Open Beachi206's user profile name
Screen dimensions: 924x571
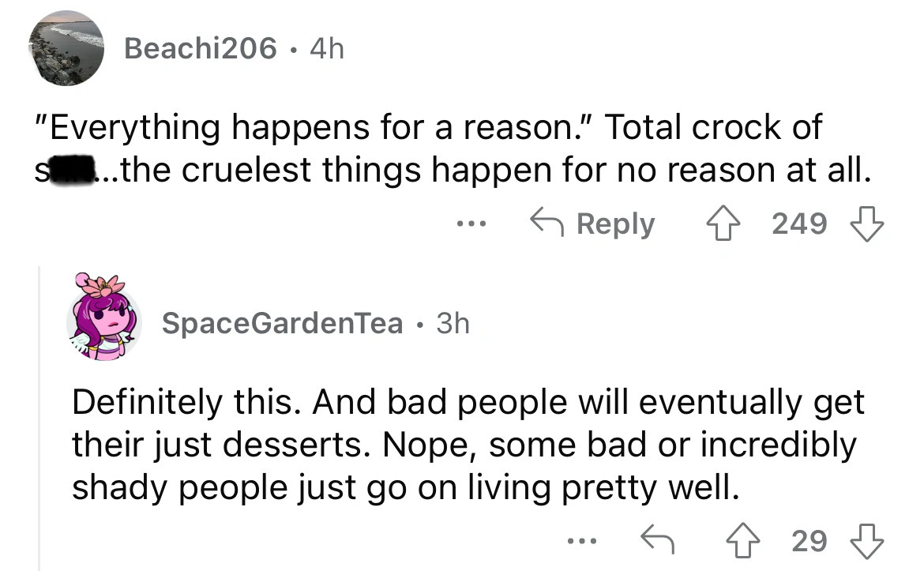click(x=201, y=50)
